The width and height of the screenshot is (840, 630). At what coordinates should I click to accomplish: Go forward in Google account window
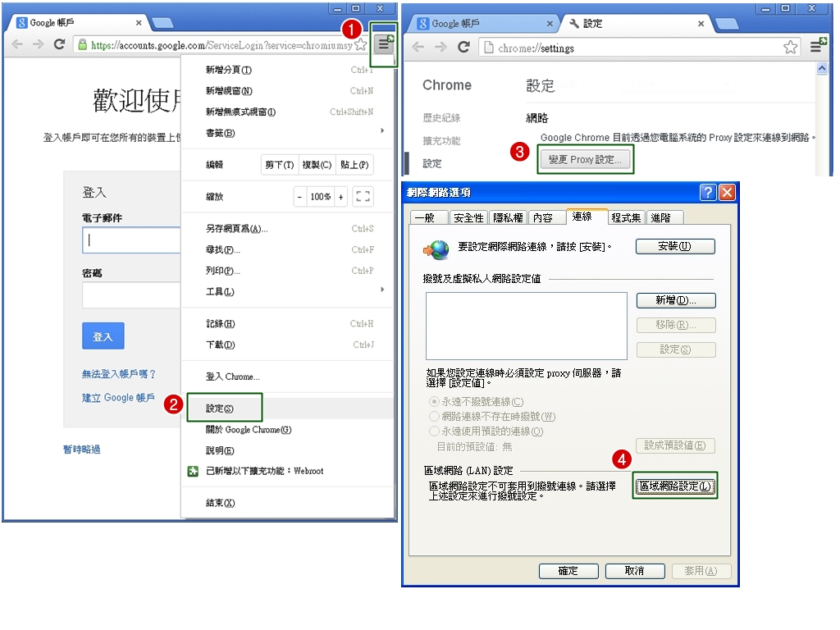(x=38, y=44)
